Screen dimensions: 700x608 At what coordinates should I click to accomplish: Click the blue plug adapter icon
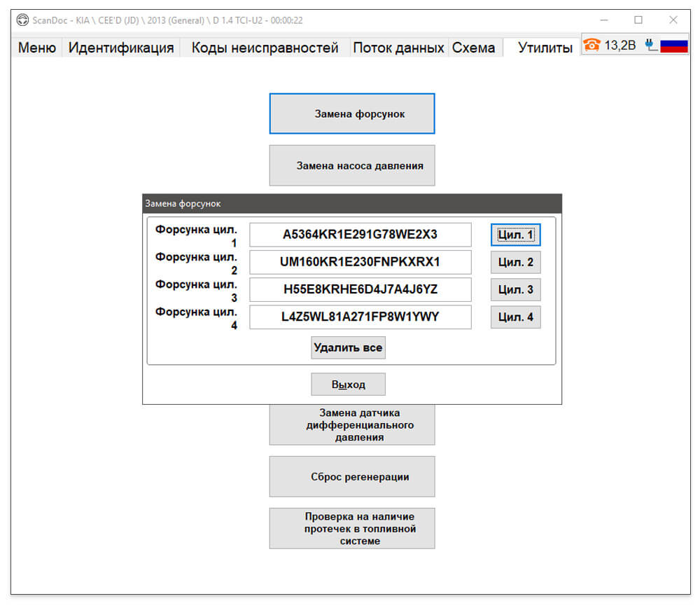651,45
